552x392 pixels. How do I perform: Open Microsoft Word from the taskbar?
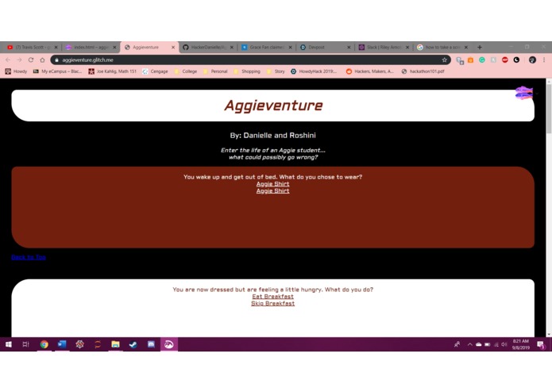click(x=62, y=344)
